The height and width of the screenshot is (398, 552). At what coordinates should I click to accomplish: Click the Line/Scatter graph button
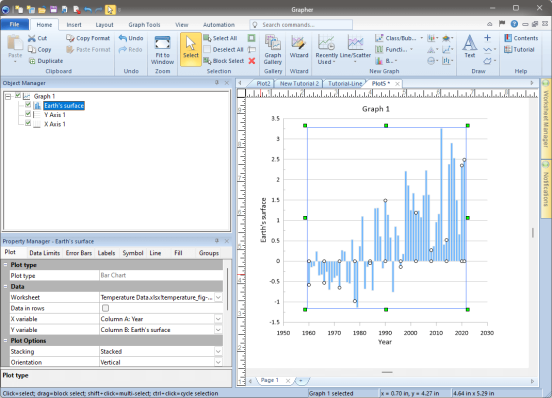pyautogui.click(x=355, y=50)
